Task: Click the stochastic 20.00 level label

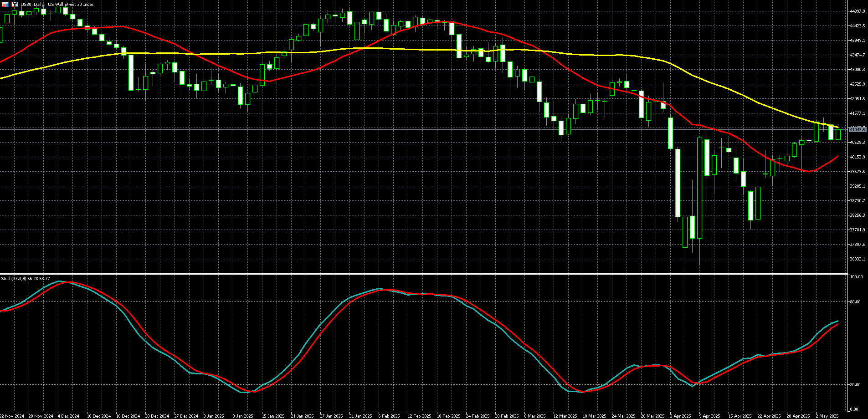Action: 855,385
